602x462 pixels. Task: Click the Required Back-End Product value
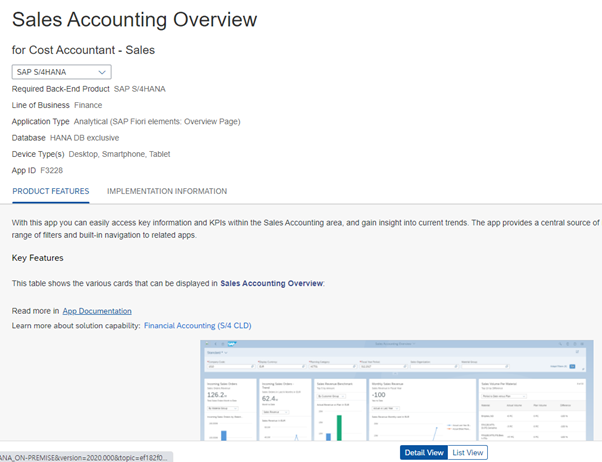140,89
